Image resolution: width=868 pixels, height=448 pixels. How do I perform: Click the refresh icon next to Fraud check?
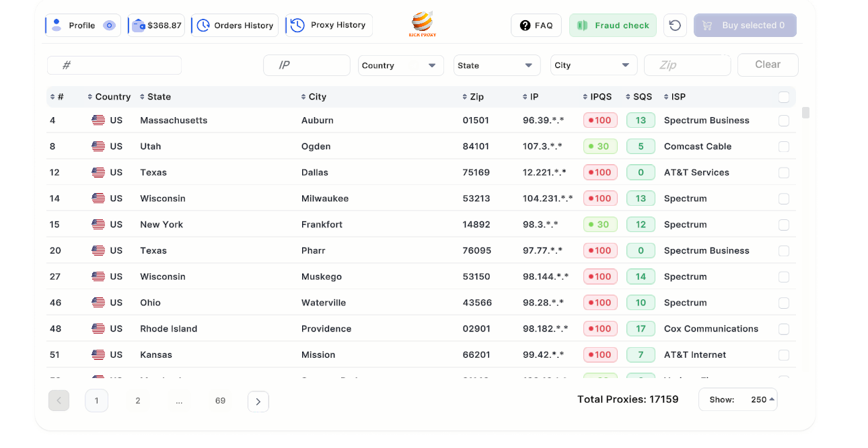coord(675,26)
